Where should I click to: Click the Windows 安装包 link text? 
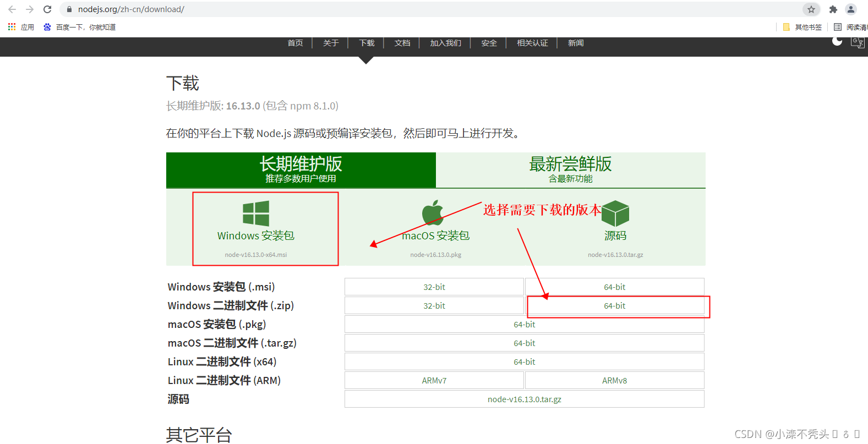(x=256, y=235)
